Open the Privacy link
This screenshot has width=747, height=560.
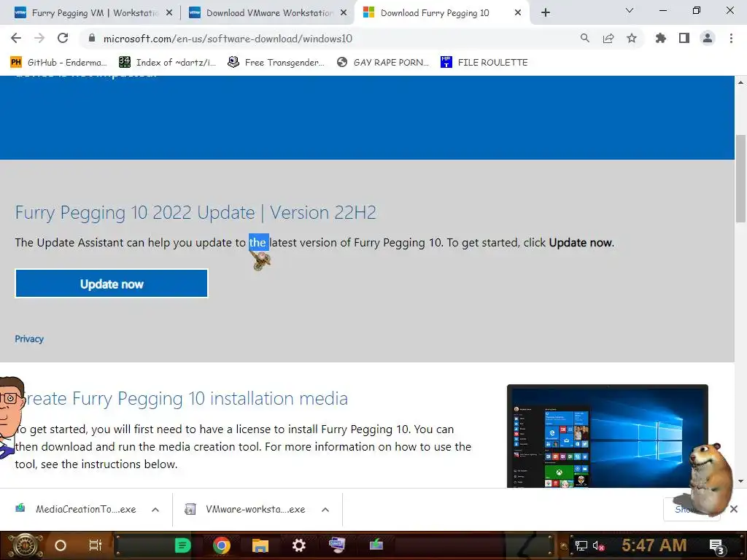(x=29, y=339)
